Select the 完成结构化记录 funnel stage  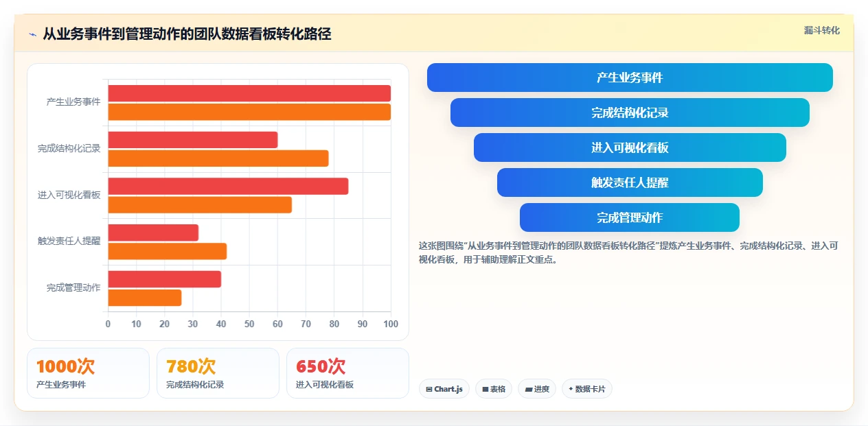(630, 113)
